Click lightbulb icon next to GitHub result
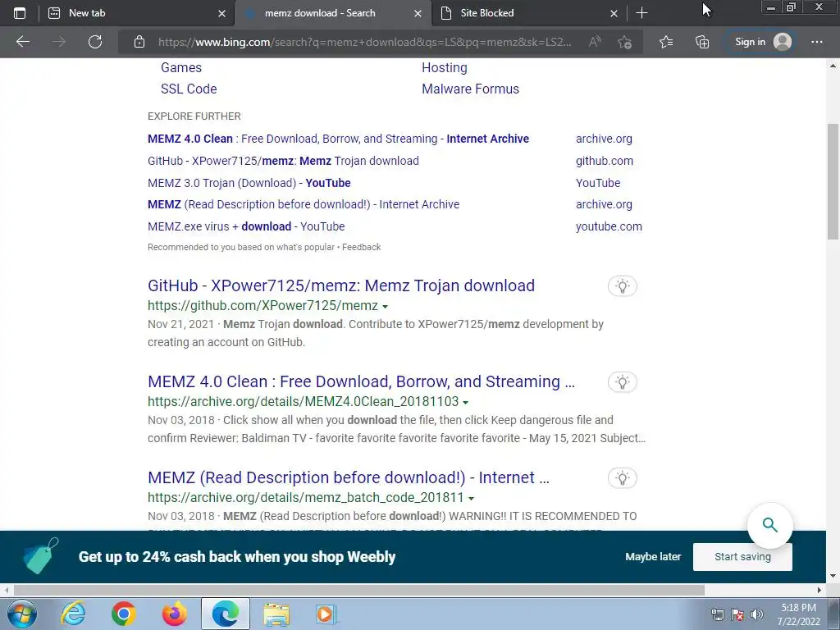The width and height of the screenshot is (840, 630). pyautogui.click(x=623, y=286)
